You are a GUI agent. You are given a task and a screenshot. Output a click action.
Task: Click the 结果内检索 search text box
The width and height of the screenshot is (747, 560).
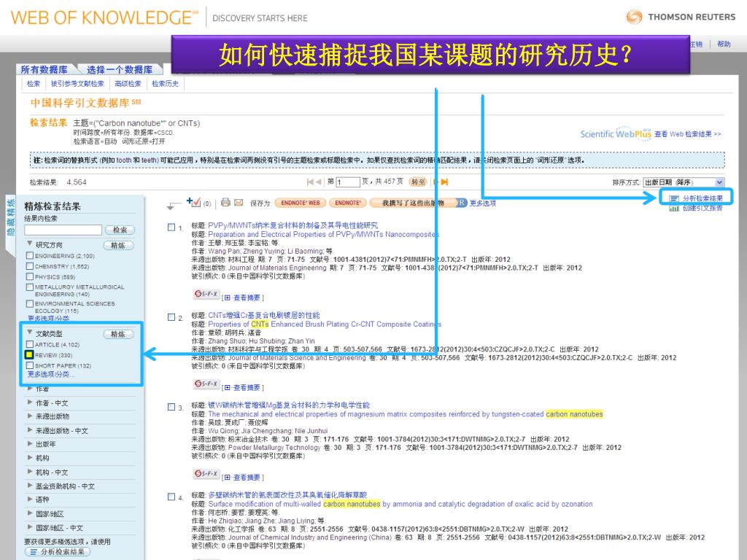(x=63, y=230)
